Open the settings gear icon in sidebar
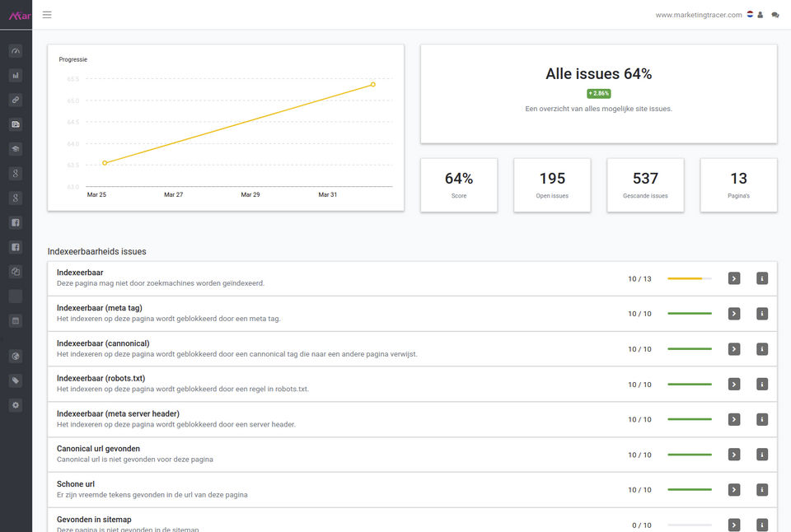 tap(16, 405)
